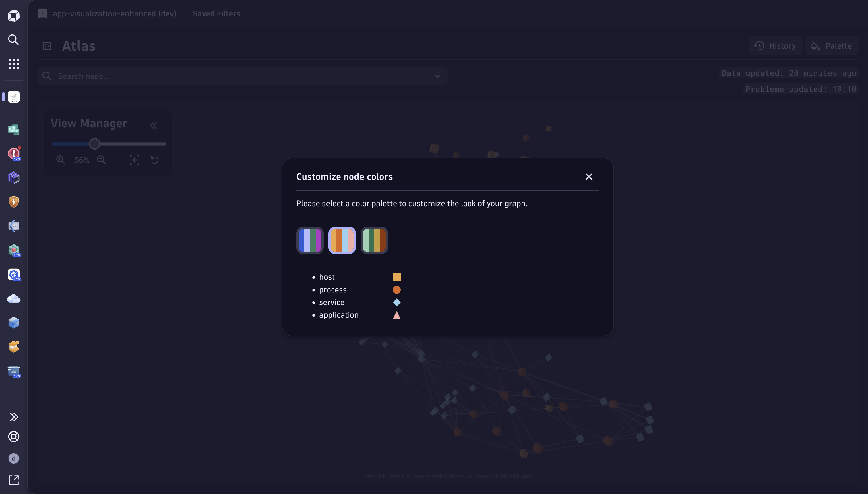Click the fit-to-screen icon in View Manager
This screenshot has width=868, height=494.
134,159
